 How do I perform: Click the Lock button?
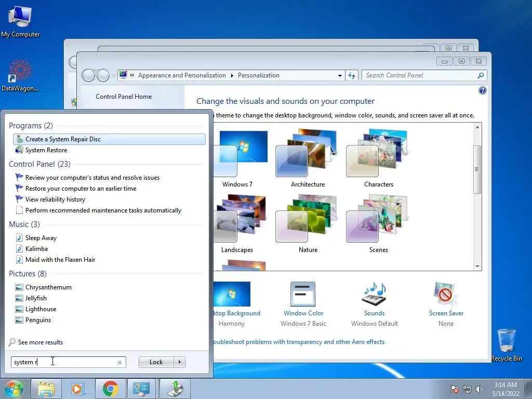(156, 362)
